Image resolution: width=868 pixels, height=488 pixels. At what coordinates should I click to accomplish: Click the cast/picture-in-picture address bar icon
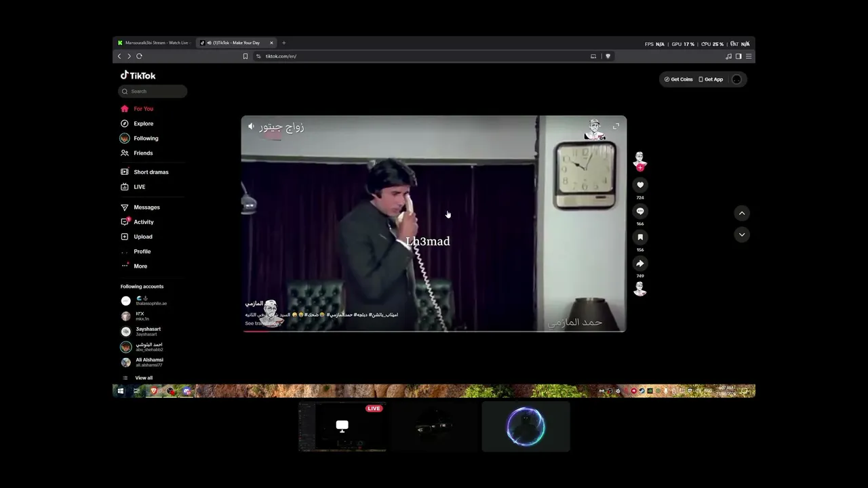(593, 56)
